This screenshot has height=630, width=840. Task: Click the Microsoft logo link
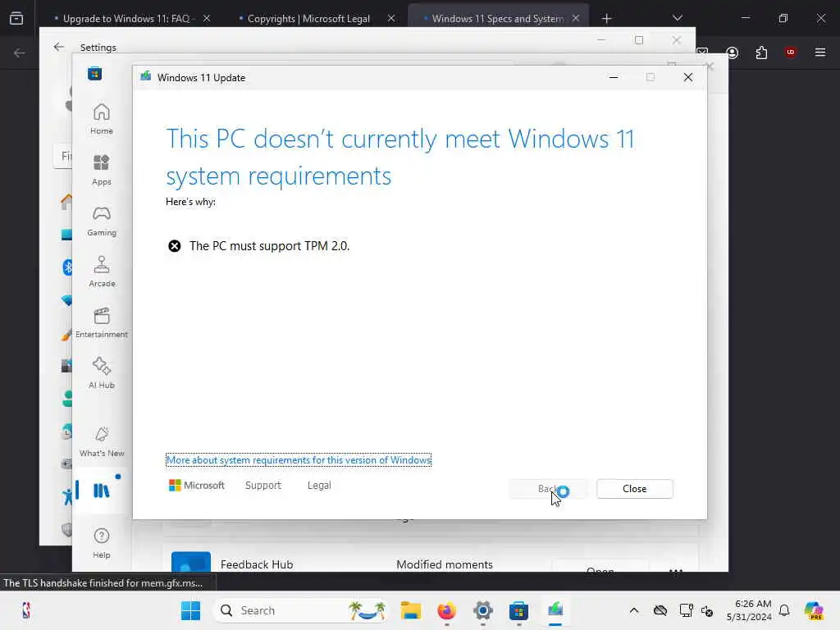coord(197,486)
